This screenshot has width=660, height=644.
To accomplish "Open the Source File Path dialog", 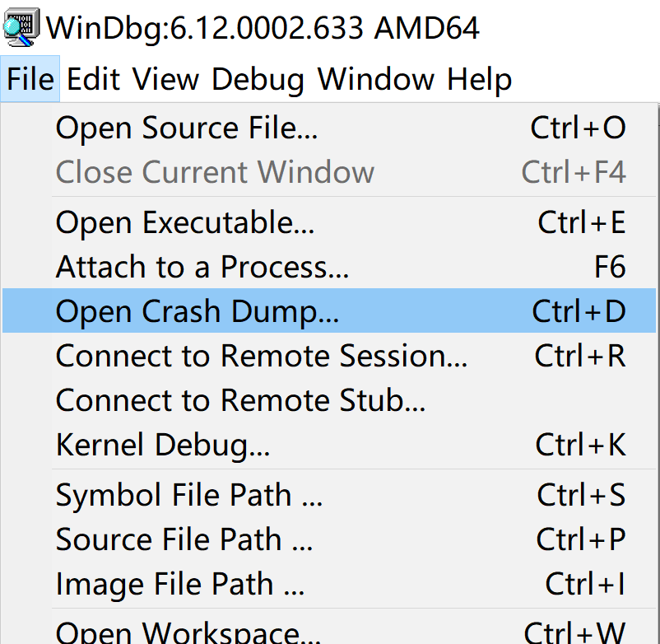I will (x=184, y=539).
